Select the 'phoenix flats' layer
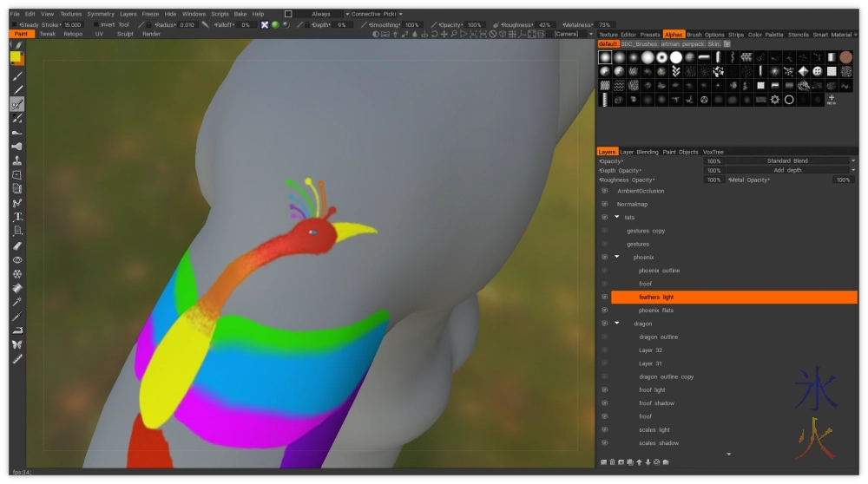 tap(655, 311)
